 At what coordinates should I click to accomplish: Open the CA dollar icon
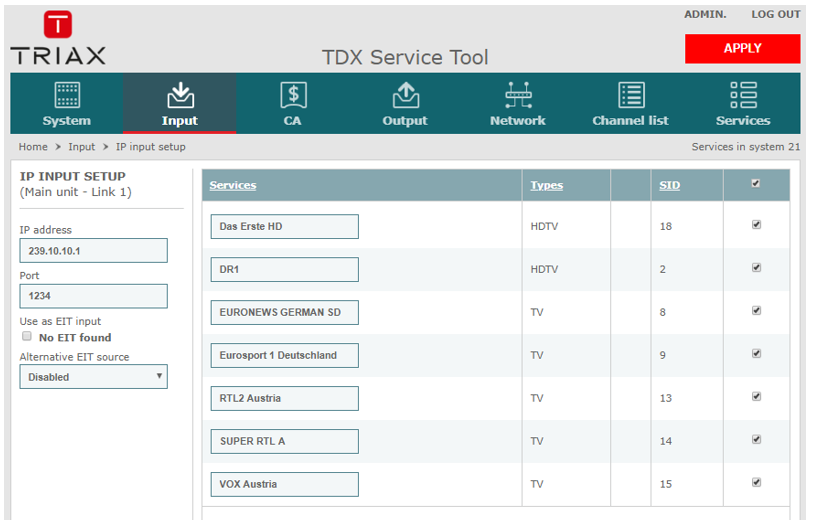point(293,95)
